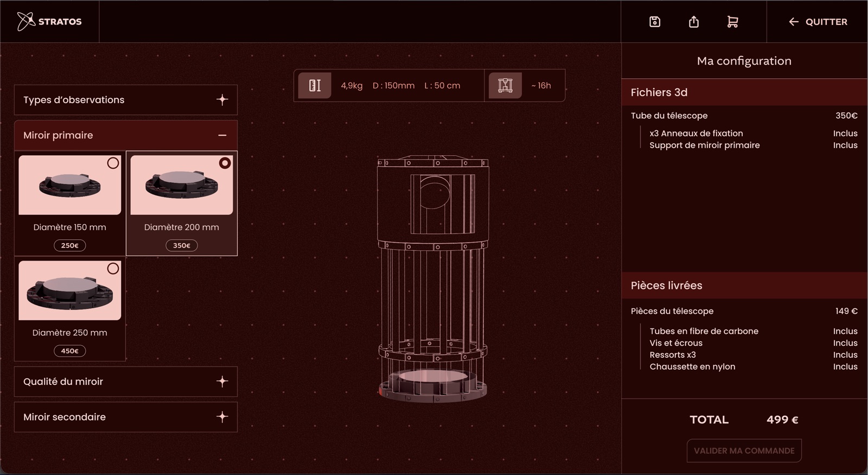Image resolution: width=868 pixels, height=475 pixels.
Task: Click the telescope dimensions icon
Action: [x=315, y=85]
